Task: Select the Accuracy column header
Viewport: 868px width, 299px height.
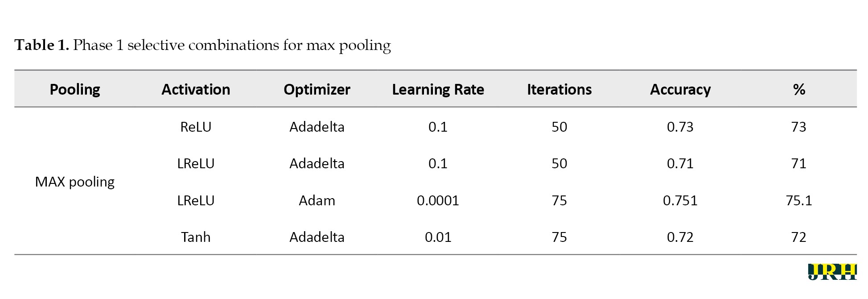Action: 680,90
